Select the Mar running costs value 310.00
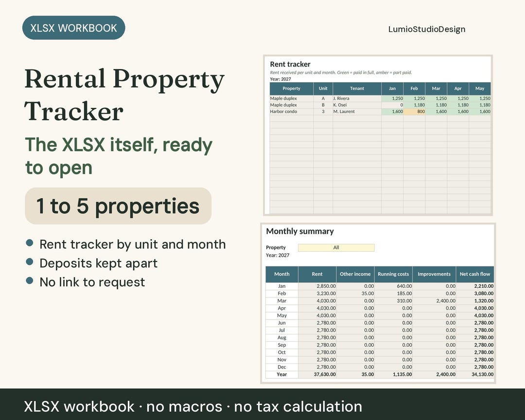 click(x=393, y=301)
